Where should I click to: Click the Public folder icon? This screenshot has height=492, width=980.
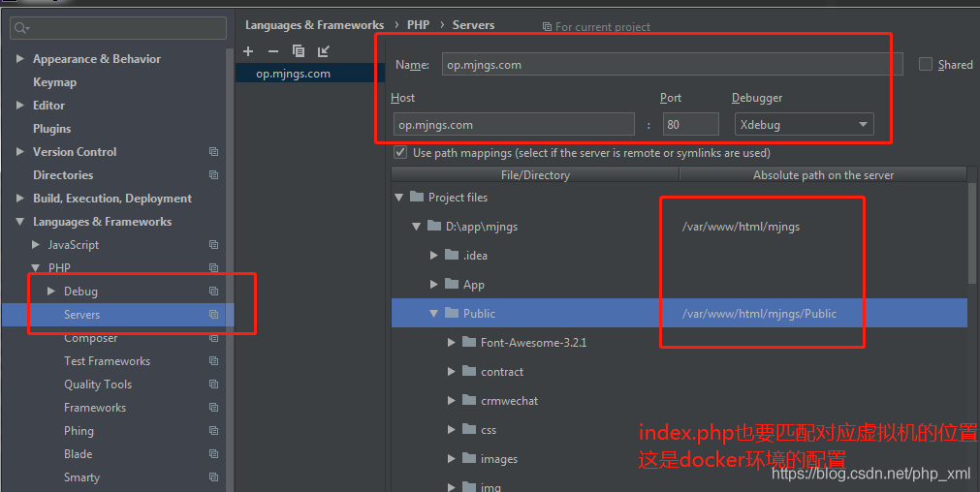tap(452, 313)
